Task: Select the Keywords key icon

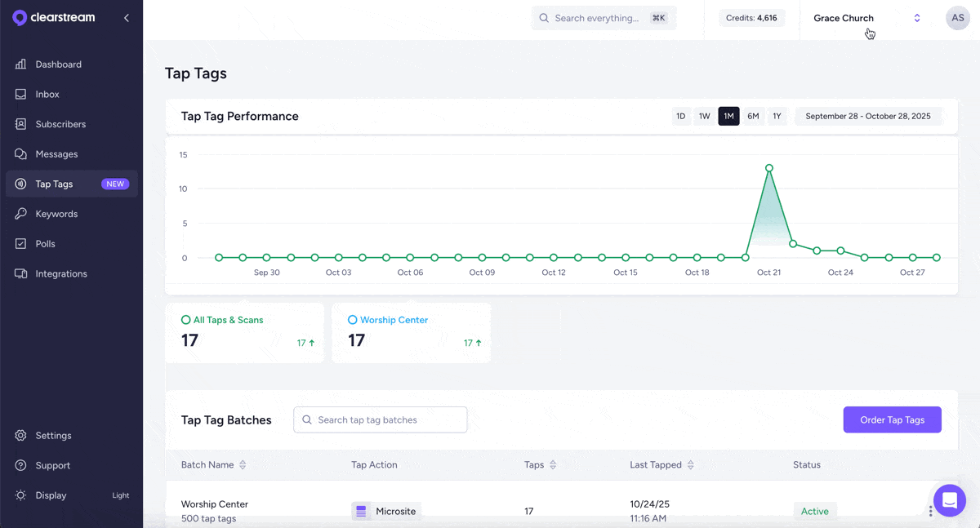Action: (20, 214)
